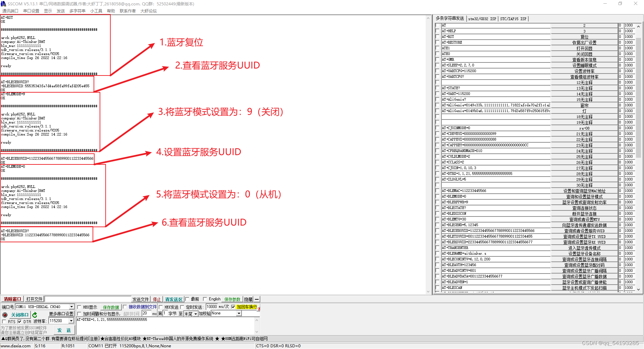Switch to the STC/IAP15 ISP tab
The width and height of the screenshot is (644, 349).
point(513,19)
